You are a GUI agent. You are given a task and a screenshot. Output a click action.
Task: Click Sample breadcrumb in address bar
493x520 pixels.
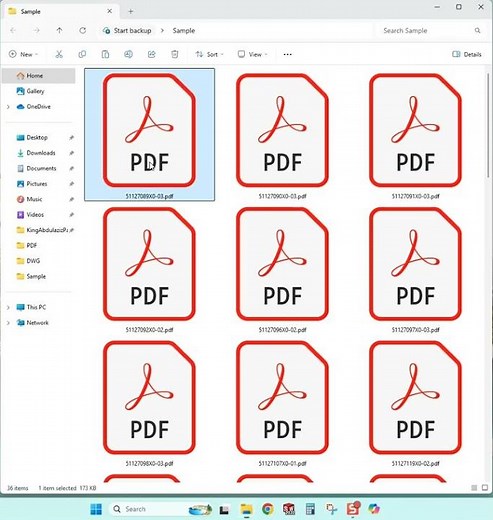pos(184,30)
